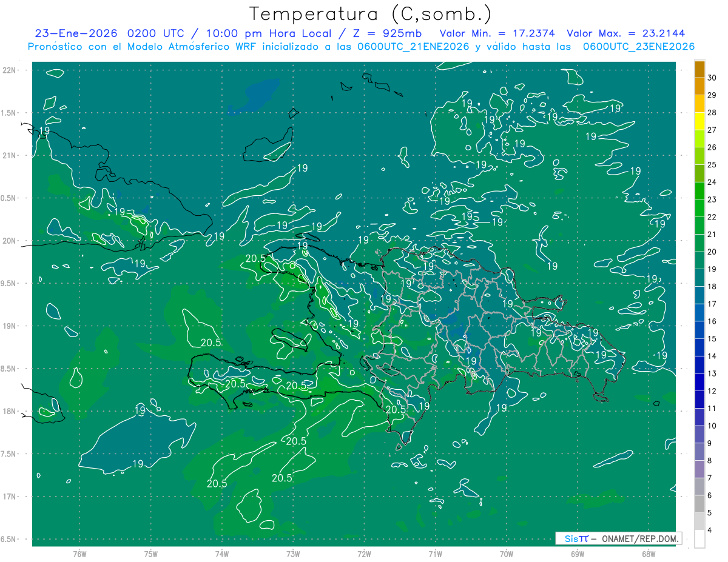Click the blue color bar segment between 14 and 15

[699, 347]
